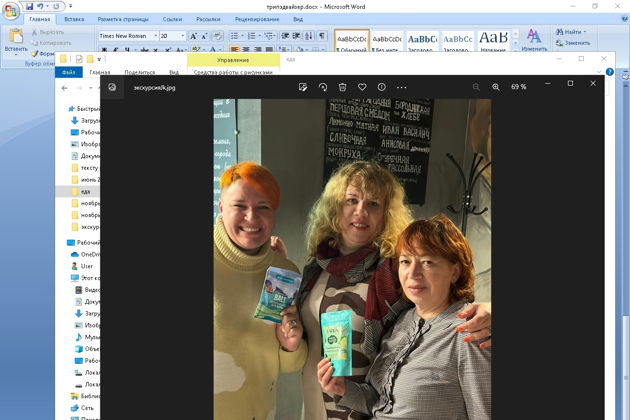The image size is (630, 420).
Task: Sort text with the sort icon in Word
Action: coord(309,36)
